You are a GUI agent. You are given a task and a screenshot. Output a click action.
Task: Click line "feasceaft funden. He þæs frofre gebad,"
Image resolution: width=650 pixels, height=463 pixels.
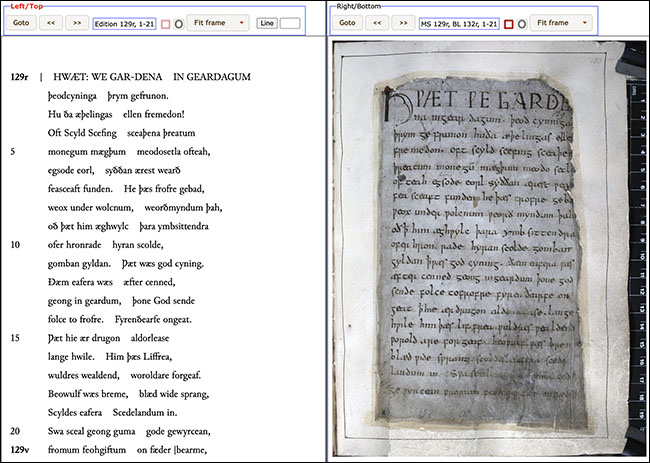tap(126, 189)
